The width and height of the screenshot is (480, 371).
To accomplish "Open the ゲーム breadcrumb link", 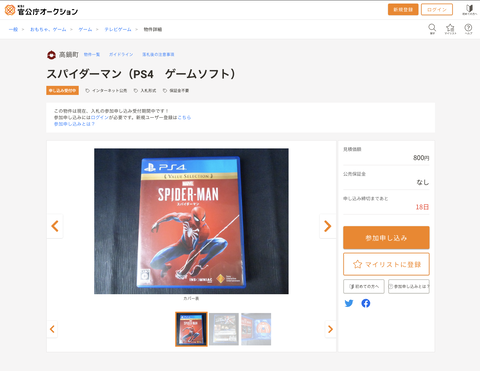I will point(85,29).
